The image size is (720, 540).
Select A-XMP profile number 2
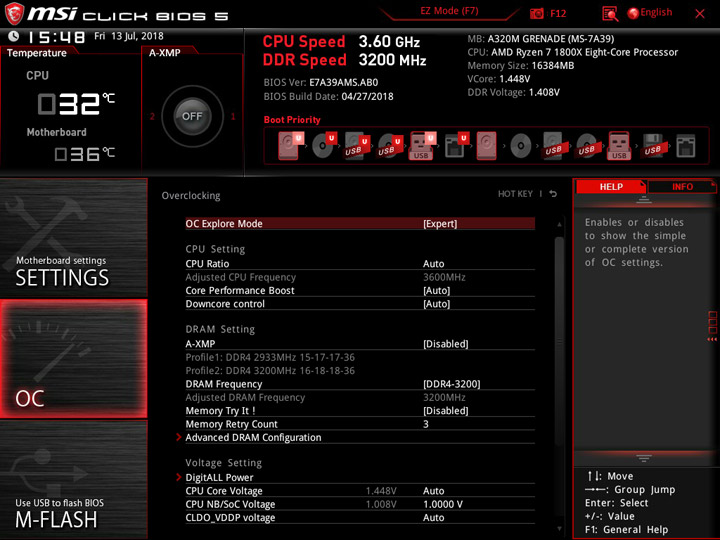tap(152, 116)
